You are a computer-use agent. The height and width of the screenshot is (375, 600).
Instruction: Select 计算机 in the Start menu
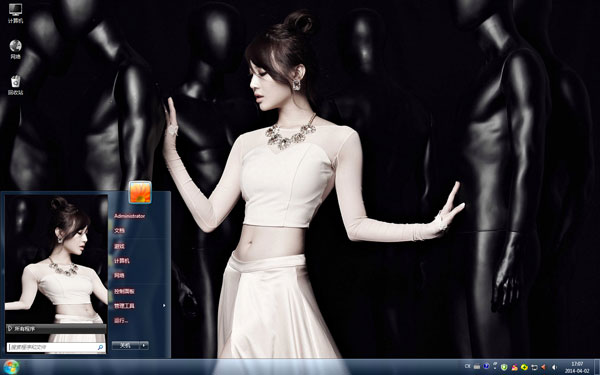tap(122, 261)
